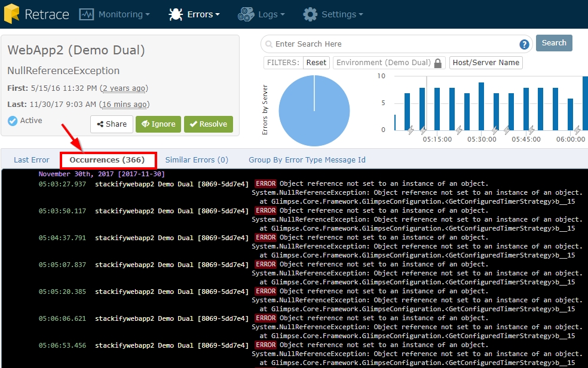Reset the filters

316,63
